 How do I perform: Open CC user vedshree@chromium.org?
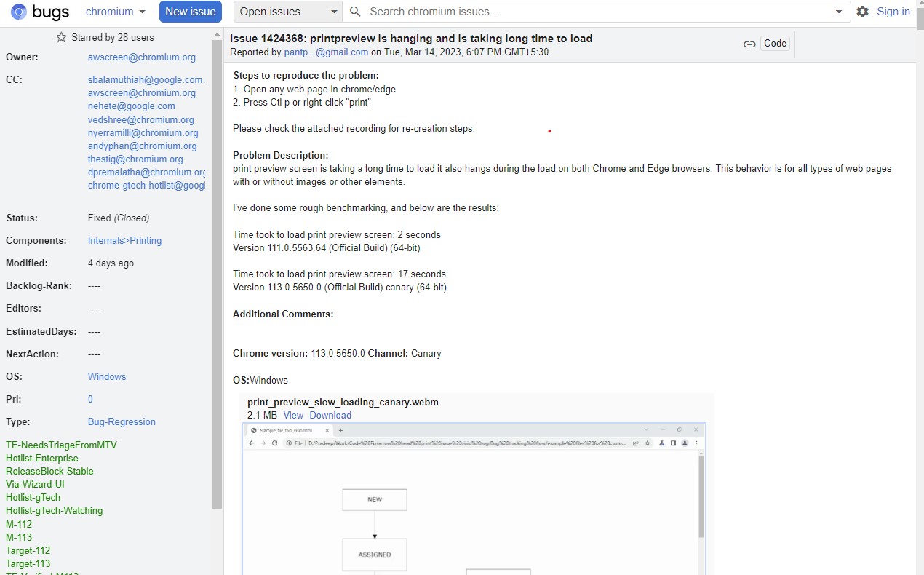pyautogui.click(x=141, y=119)
